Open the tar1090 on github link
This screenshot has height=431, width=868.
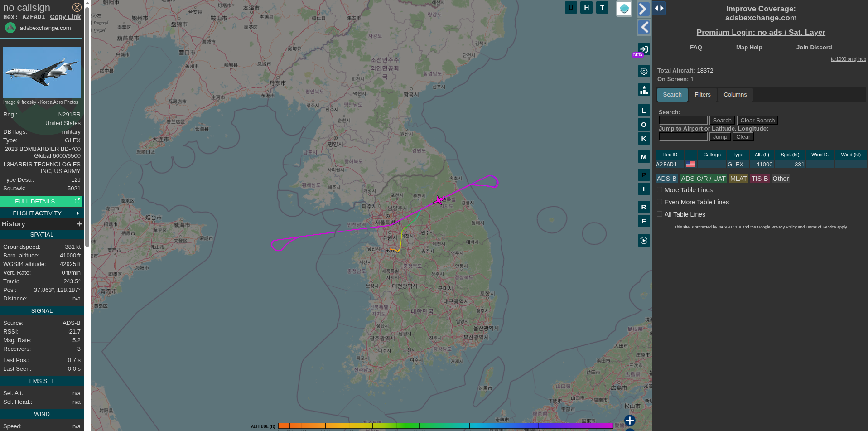(x=848, y=59)
